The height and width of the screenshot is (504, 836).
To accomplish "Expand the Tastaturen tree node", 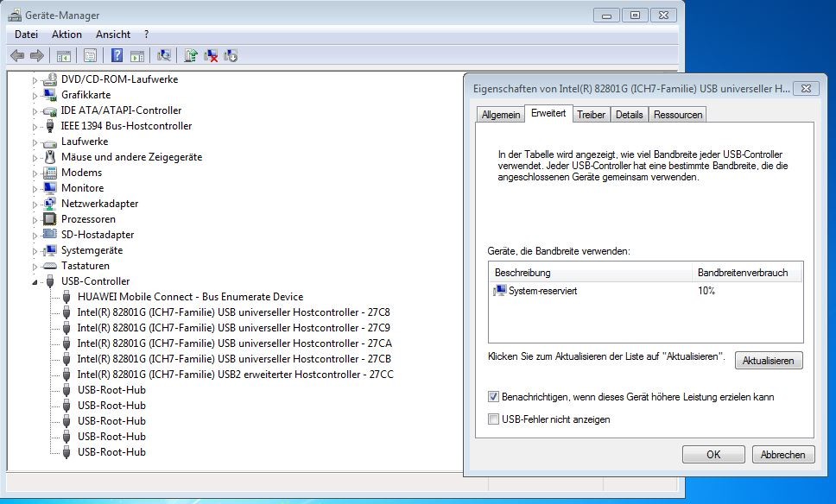I will coord(35,267).
